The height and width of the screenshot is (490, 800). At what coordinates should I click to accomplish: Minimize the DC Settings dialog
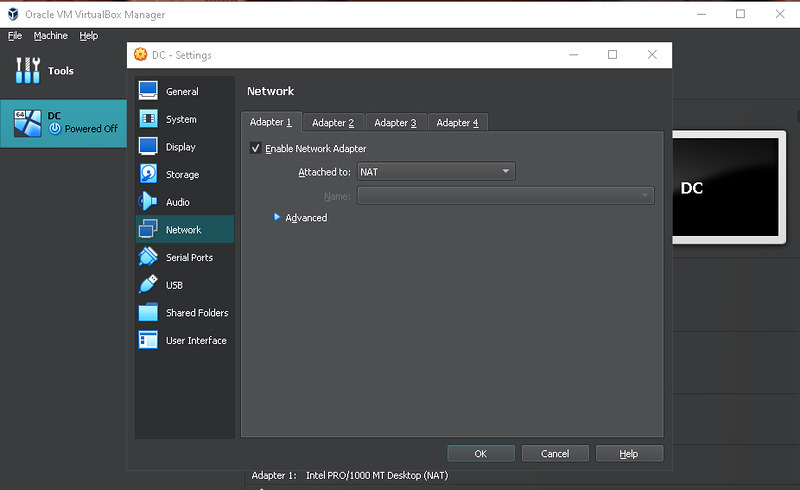click(x=573, y=54)
